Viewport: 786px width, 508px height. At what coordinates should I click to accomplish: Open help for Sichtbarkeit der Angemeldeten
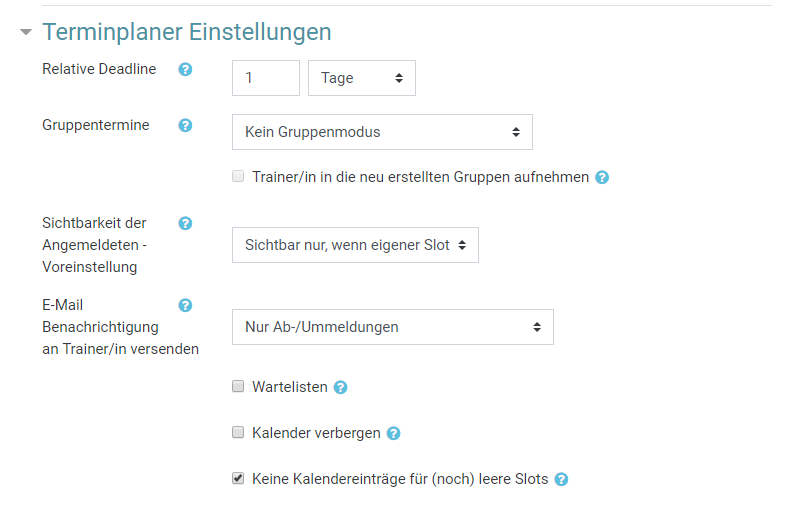[185, 223]
